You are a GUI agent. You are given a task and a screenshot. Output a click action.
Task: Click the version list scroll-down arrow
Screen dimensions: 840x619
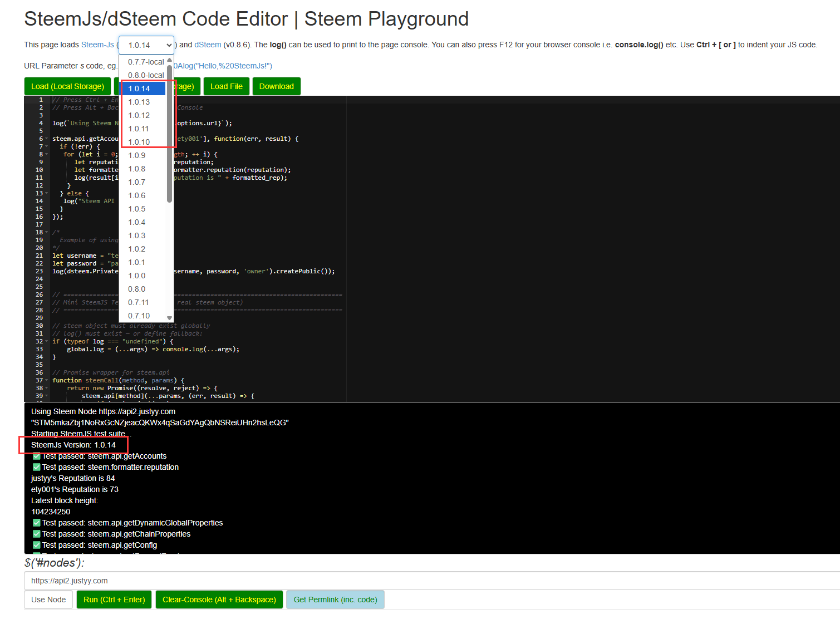coord(170,318)
